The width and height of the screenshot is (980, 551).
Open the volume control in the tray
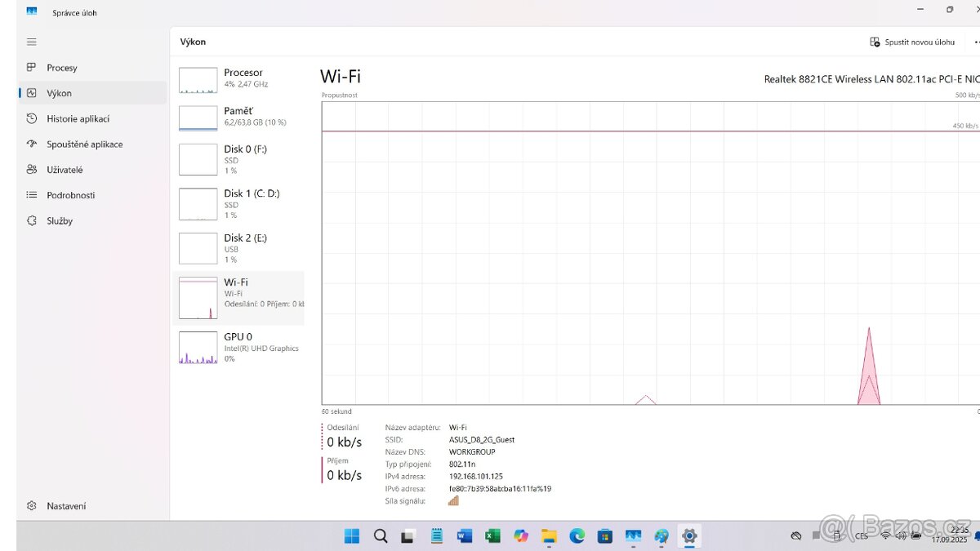tap(900, 535)
